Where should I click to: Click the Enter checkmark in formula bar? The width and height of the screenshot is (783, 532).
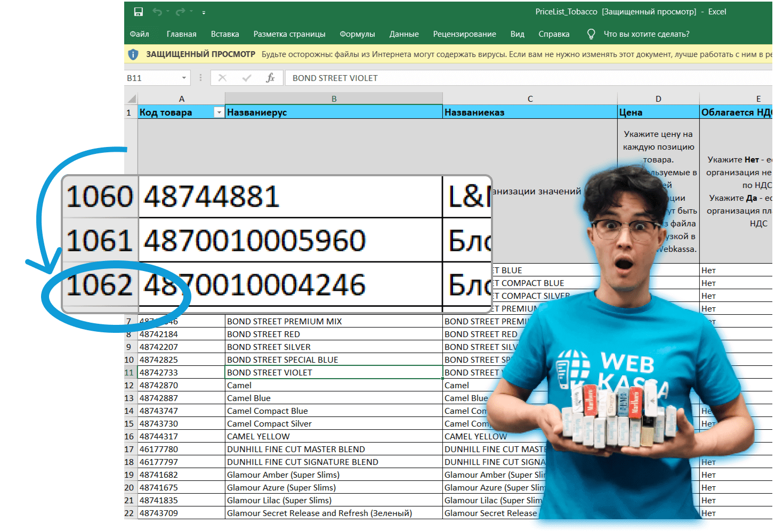(246, 78)
